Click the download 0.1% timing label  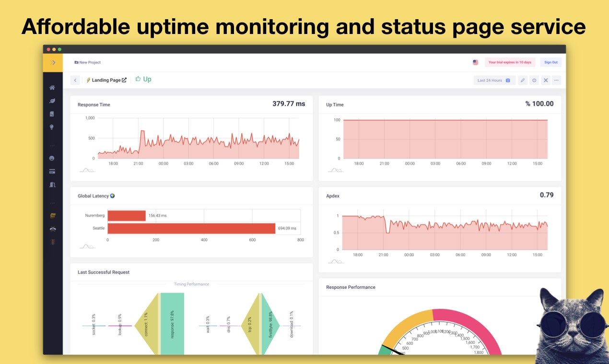point(292,325)
